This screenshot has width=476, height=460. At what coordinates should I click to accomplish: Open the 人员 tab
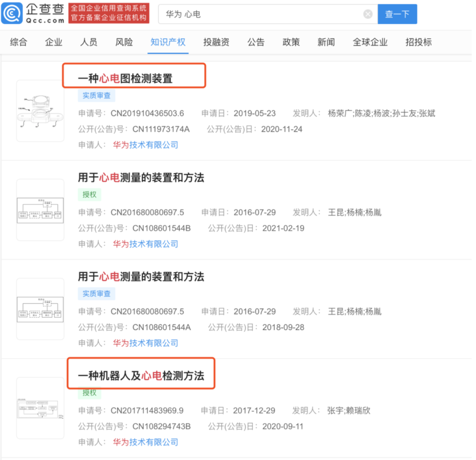click(88, 42)
